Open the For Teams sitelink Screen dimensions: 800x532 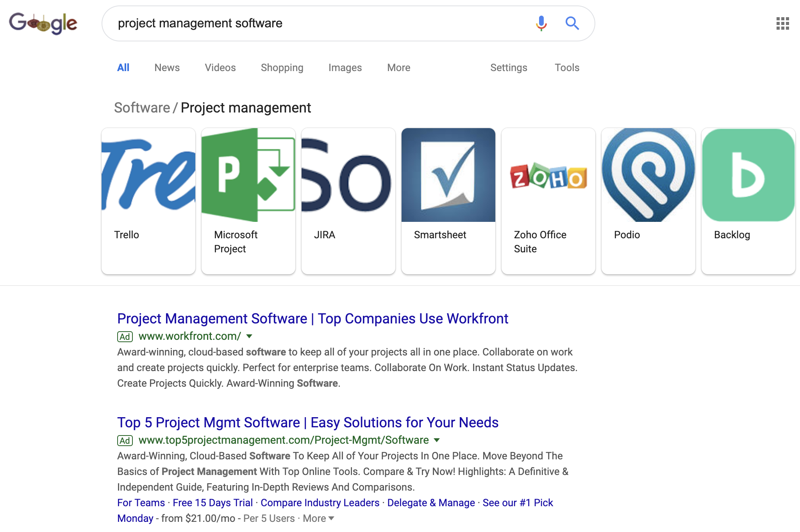tap(141, 503)
